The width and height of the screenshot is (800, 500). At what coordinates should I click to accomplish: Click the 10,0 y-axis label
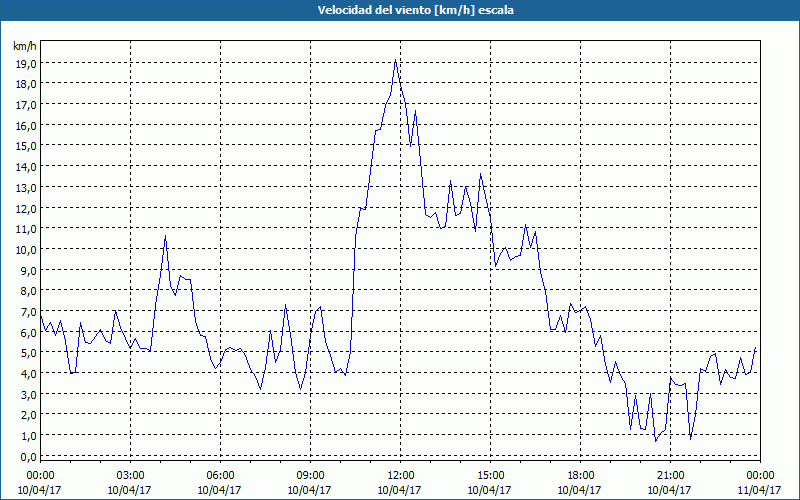[x=26, y=249]
